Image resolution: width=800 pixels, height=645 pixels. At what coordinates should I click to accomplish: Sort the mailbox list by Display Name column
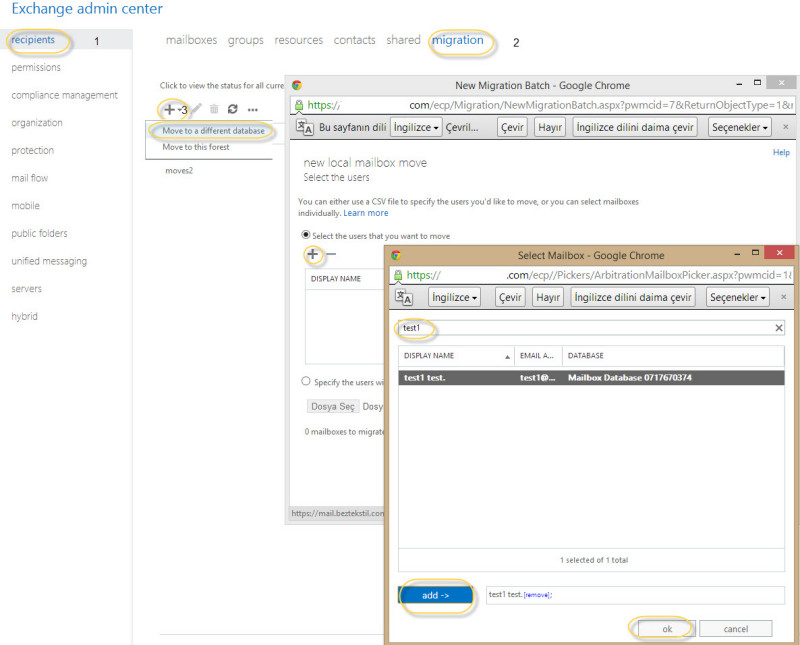(x=457, y=356)
